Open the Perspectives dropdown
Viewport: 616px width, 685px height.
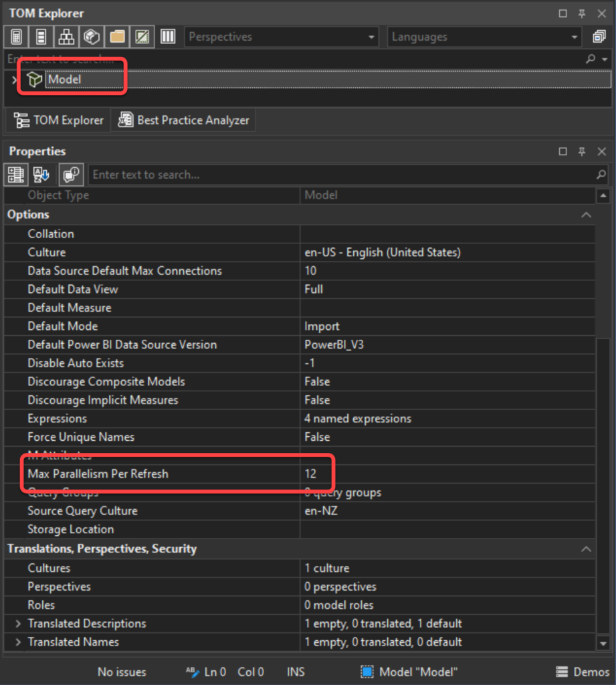371,37
